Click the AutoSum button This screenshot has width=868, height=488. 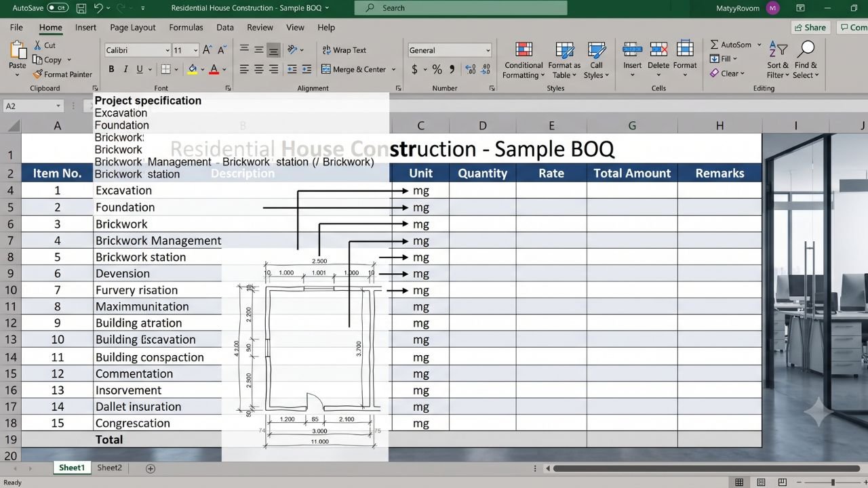tap(736, 45)
